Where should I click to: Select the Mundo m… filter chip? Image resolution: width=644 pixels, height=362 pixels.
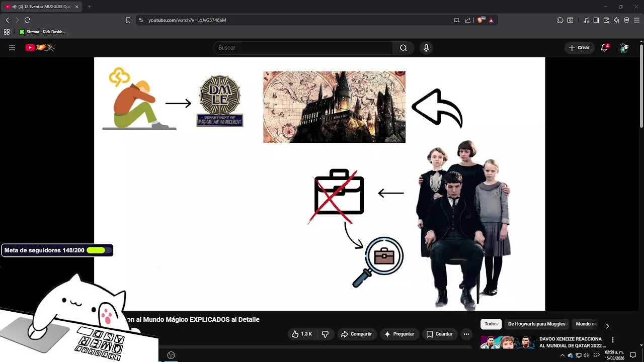tap(586, 324)
